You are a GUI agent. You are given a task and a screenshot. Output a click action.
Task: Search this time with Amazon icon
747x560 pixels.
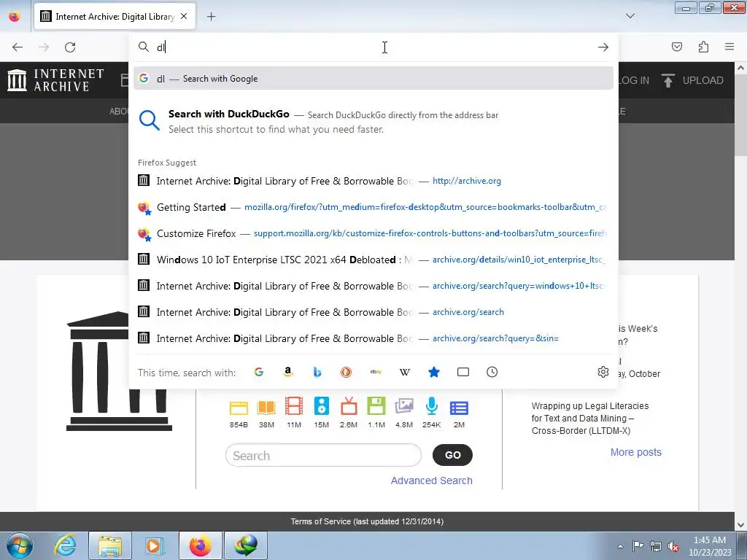click(287, 373)
